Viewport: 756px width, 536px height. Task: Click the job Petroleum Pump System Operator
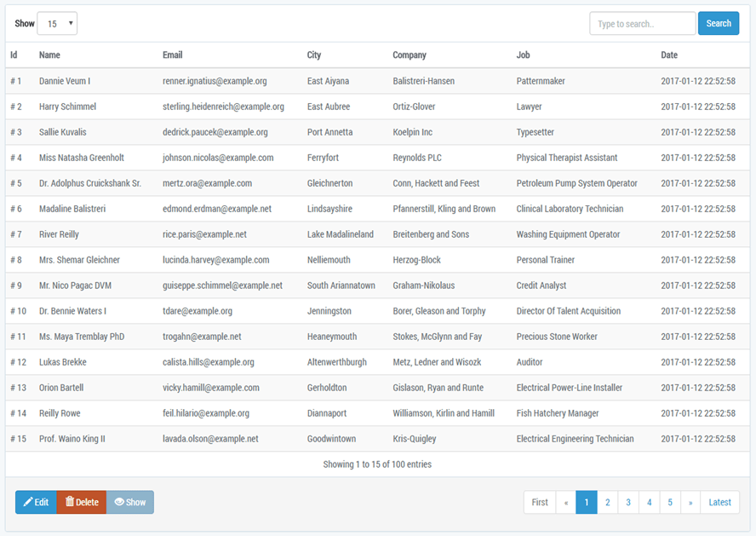[x=576, y=183]
